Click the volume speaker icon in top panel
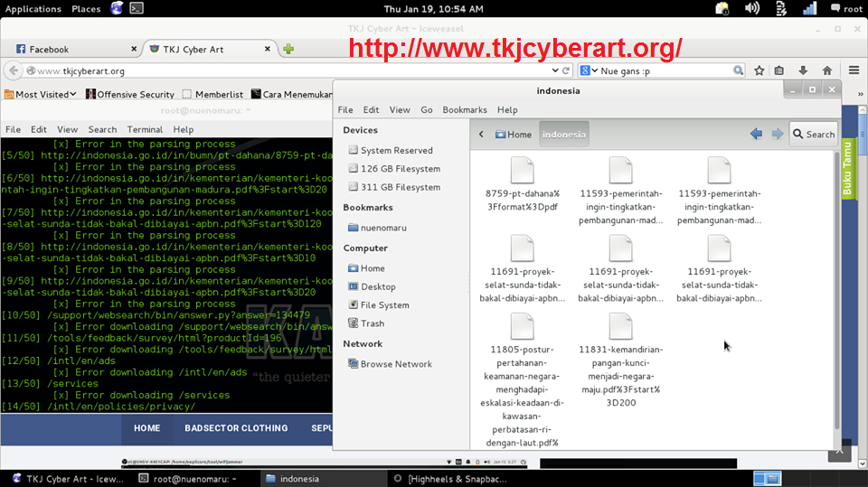Viewport: 868px width, 487px height. [x=751, y=8]
